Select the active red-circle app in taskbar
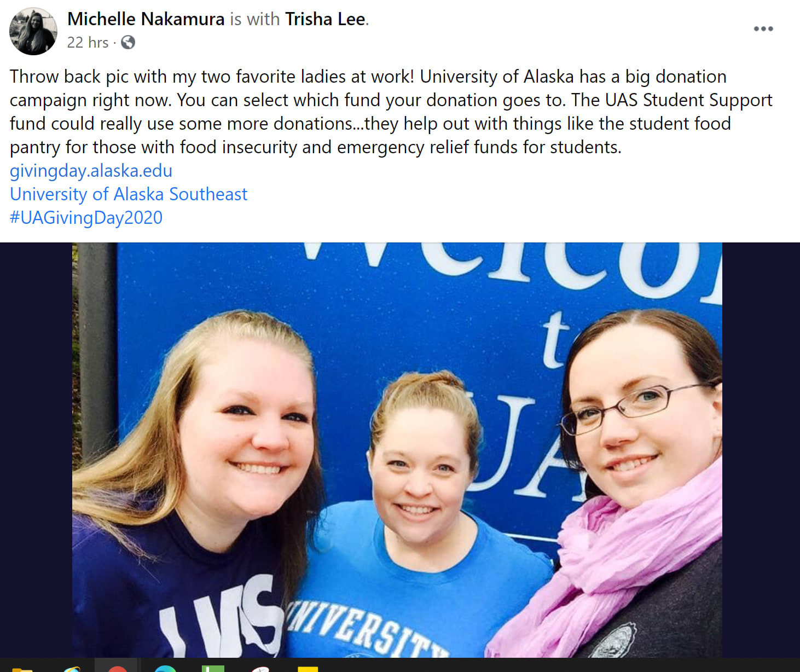The image size is (800, 672). tap(117, 668)
